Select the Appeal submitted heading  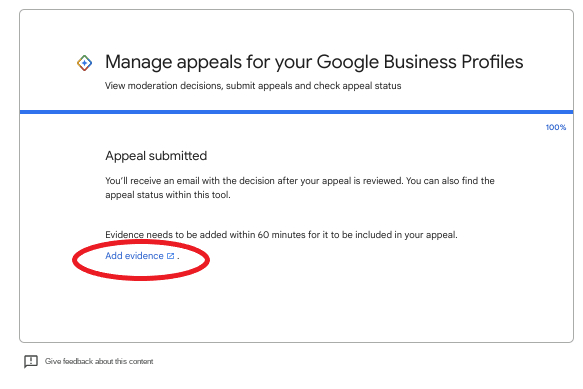pyautogui.click(x=156, y=155)
